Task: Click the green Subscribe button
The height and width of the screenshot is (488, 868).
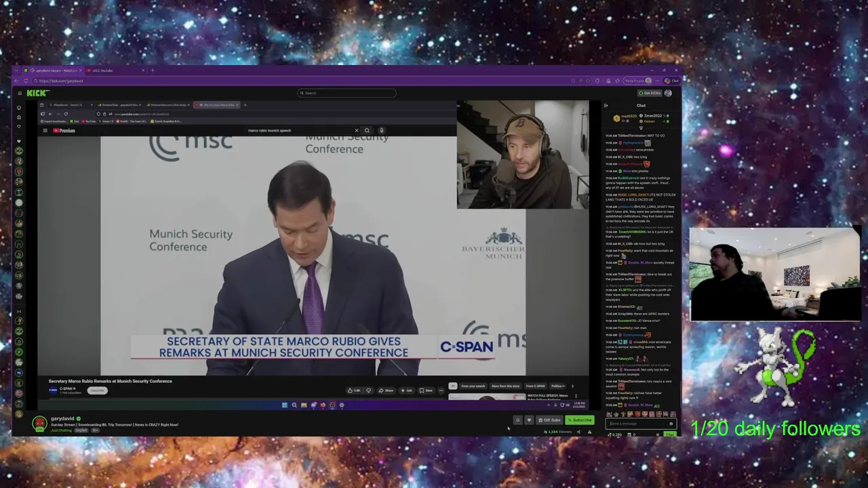Action: (x=580, y=420)
